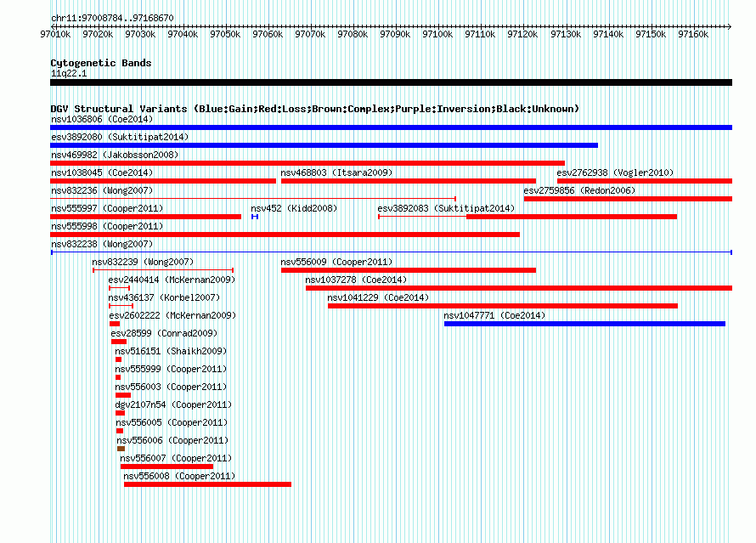
Task: Click esv2440414 (McKernan2009) label
Action: (x=172, y=280)
